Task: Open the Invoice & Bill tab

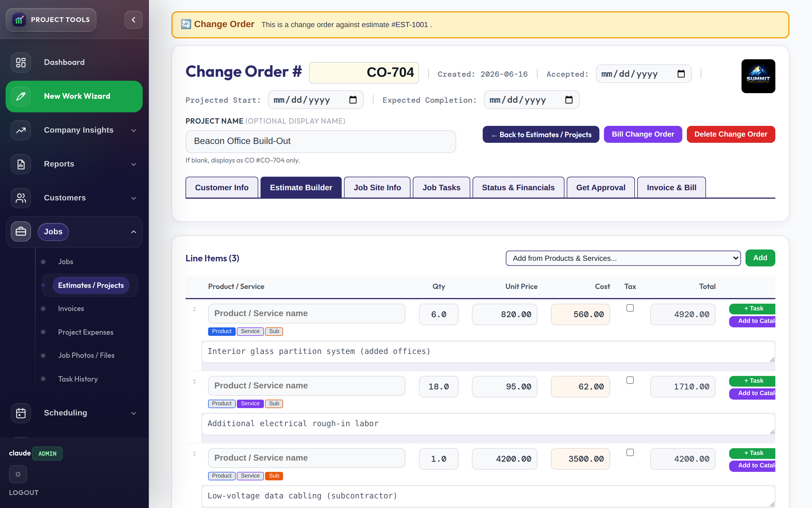Action: [x=671, y=187]
